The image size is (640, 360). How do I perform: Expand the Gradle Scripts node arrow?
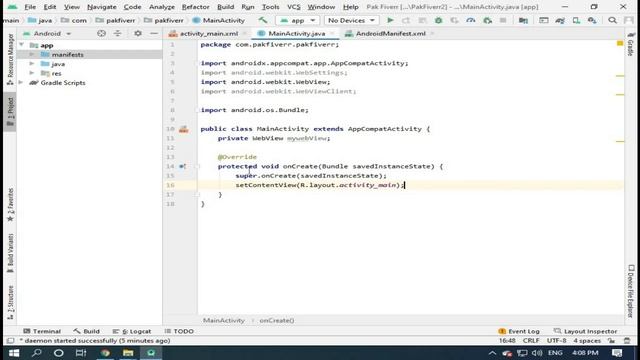(21, 82)
